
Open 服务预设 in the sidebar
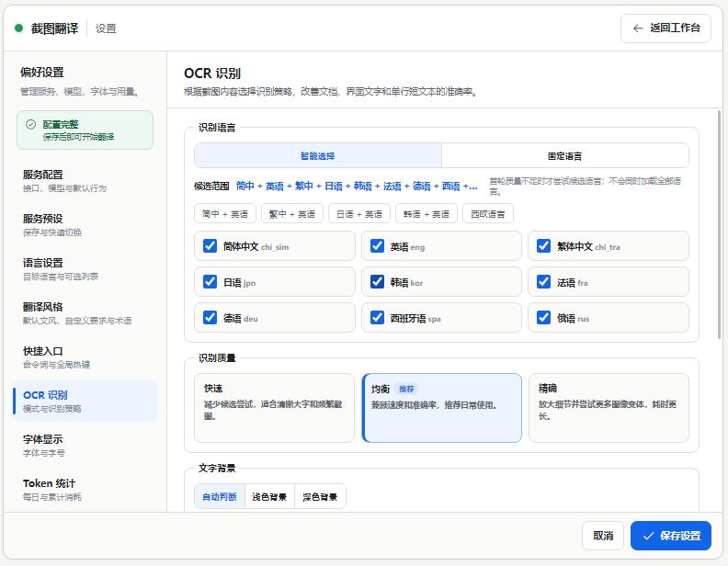click(x=85, y=225)
